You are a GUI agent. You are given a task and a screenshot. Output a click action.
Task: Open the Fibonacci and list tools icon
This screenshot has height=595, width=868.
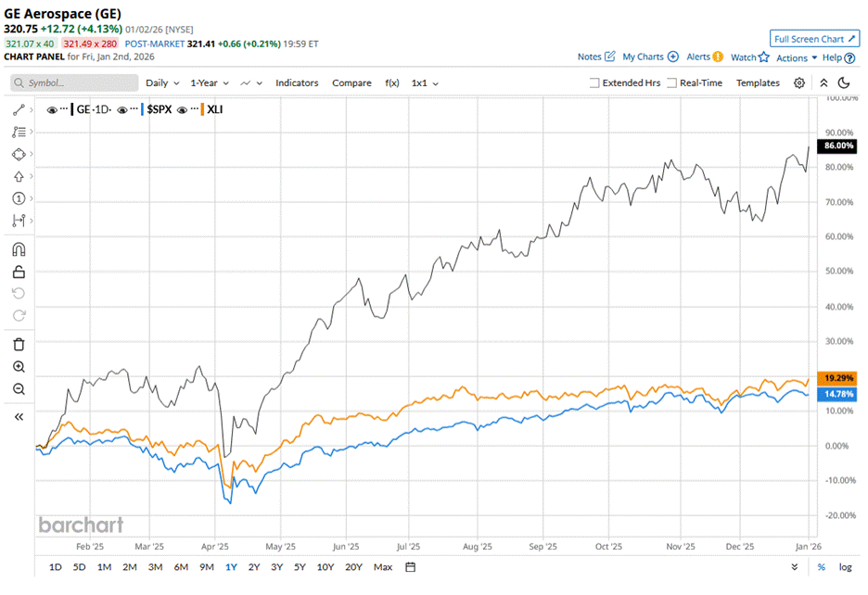(19, 132)
